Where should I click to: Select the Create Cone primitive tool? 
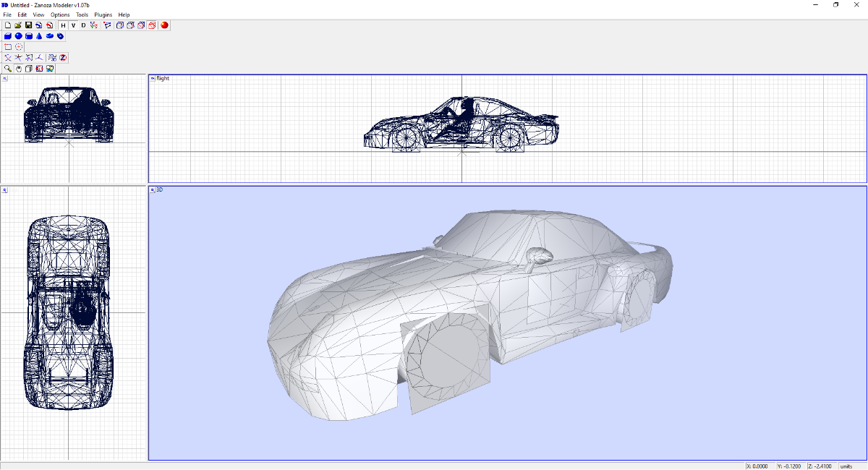(39, 36)
